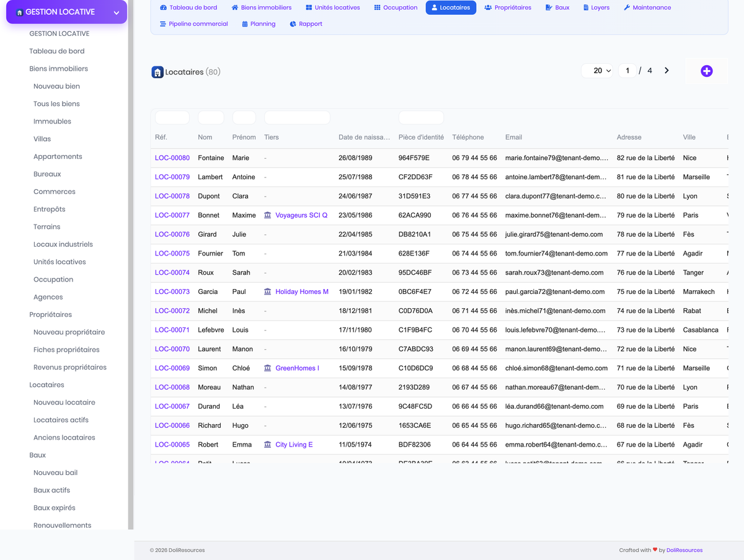
Task: Open the Propriétaires tab
Action: click(507, 8)
